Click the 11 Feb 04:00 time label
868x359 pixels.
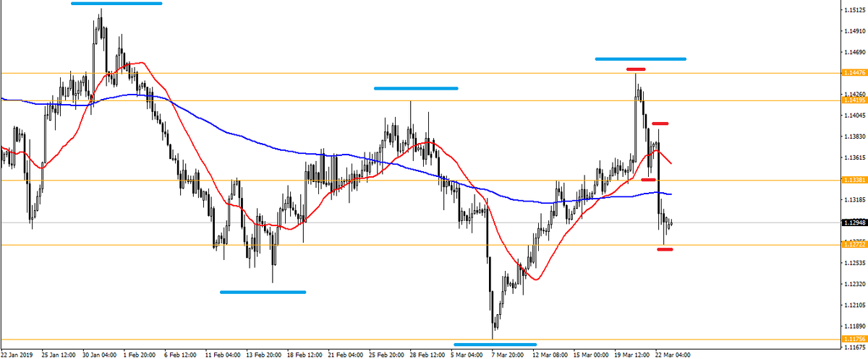coord(224,355)
